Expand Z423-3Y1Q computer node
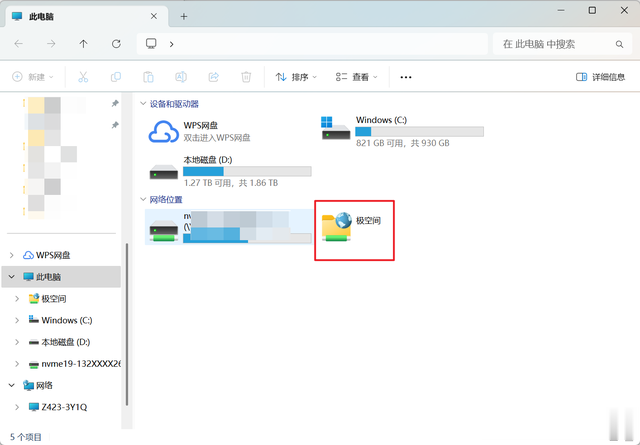 click(x=17, y=407)
